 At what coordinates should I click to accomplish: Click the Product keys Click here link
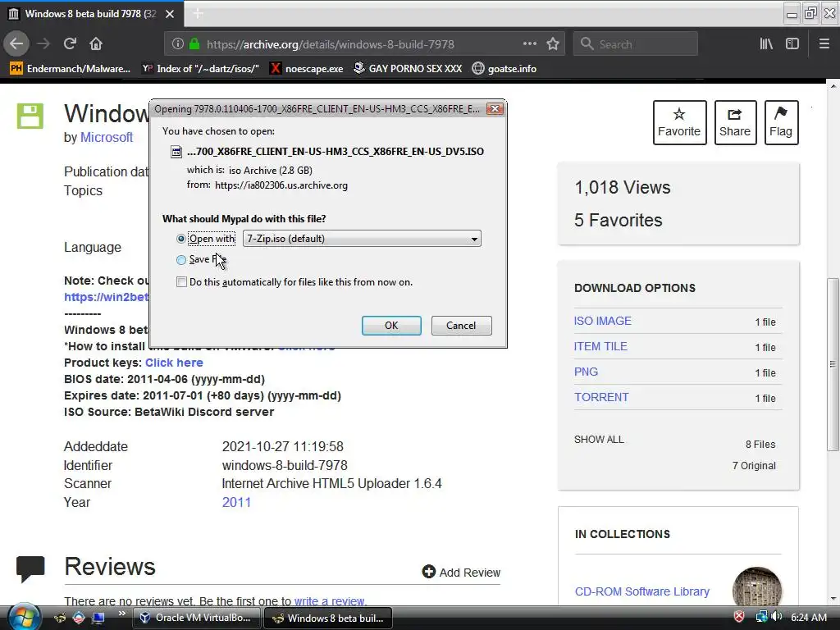[174, 363]
